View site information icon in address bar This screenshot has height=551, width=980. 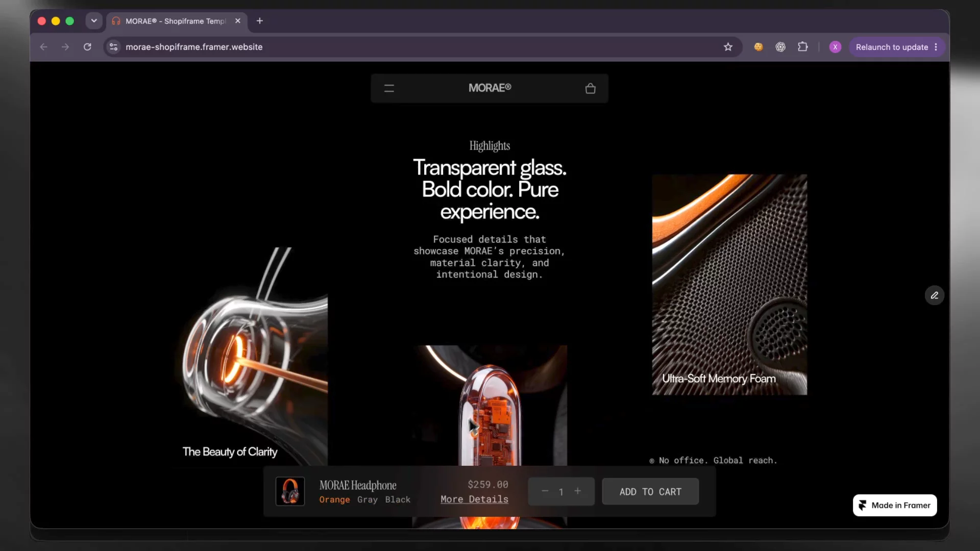coord(114,47)
